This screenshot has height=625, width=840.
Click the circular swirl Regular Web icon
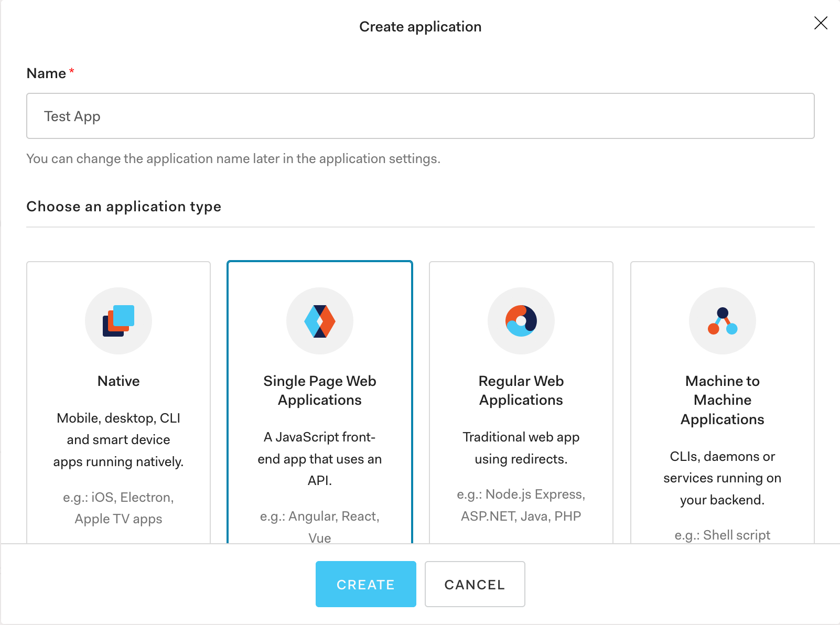point(521,321)
